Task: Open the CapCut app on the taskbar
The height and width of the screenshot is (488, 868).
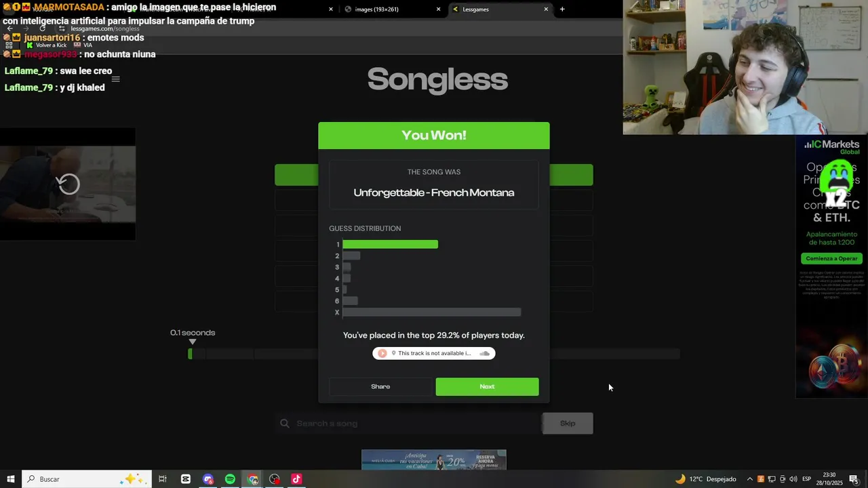Action: click(x=186, y=479)
